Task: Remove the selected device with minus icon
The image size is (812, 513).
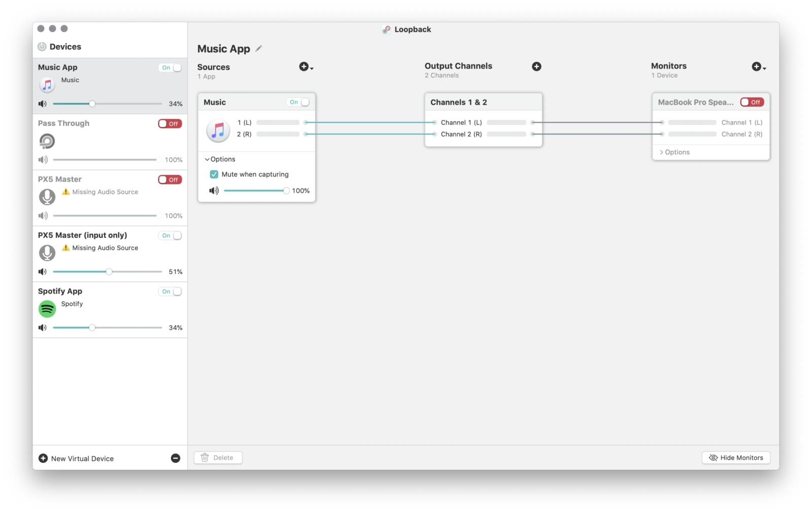Action: [x=176, y=458]
